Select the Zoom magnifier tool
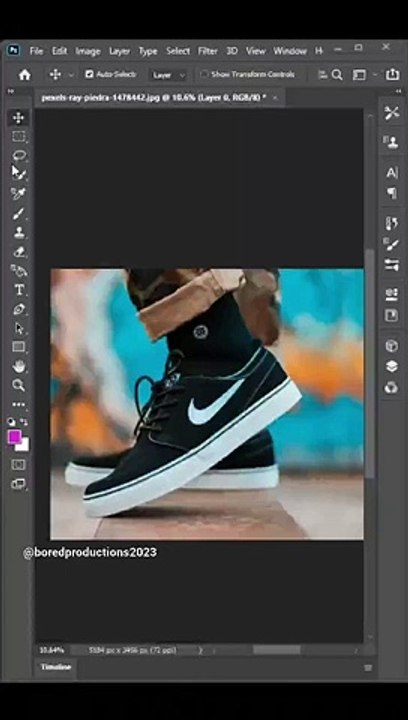Image resolution: width=408 pixels, height=720 pixels. (18, 385)
